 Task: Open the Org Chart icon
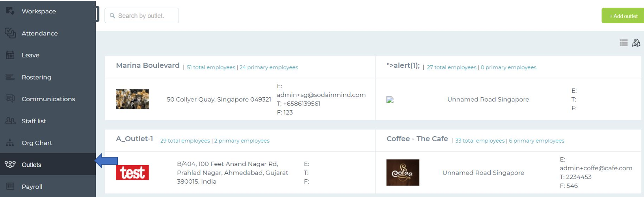(x=10, y=142)
